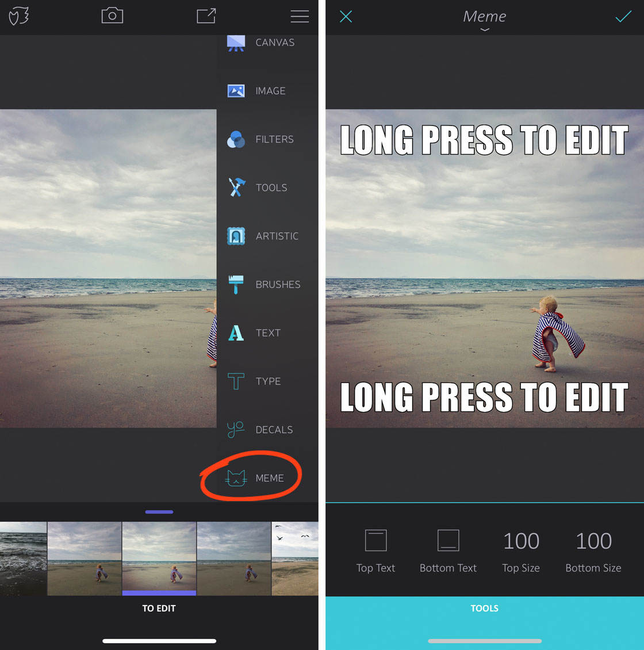The image size is (644, 650).
Task: Open the hamburger menu
Action: [x=299, y=16]
